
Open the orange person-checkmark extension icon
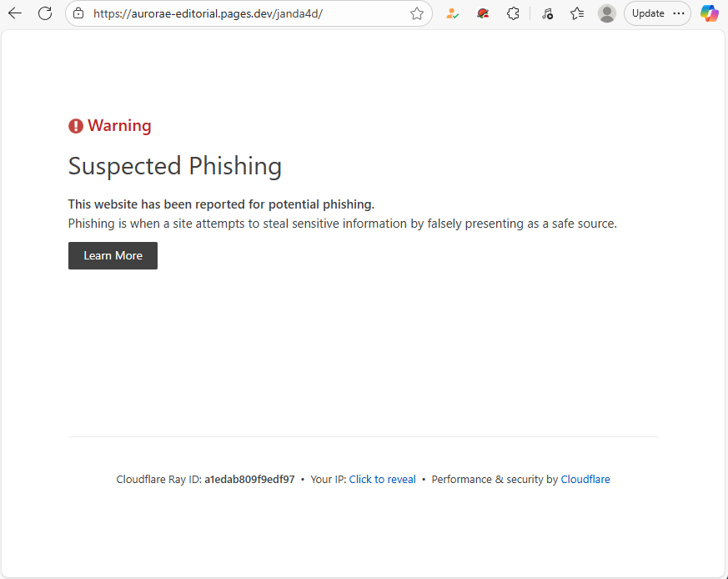pos(452,13)
